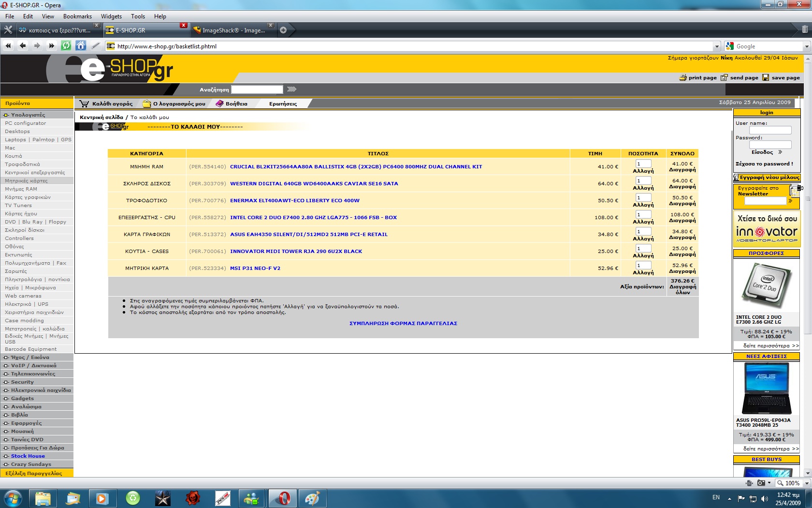The image size is (812, 508).
Task: Click the send page icon
Action: coord(724,77)
